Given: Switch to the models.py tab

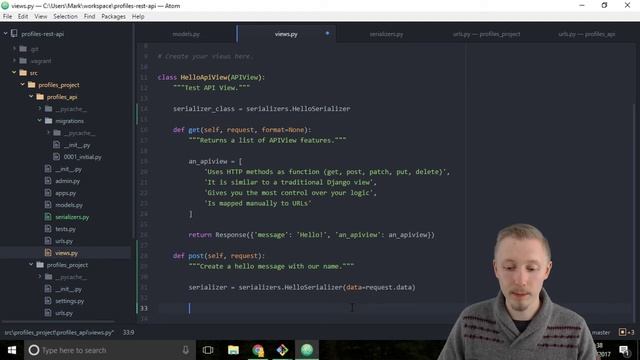Looking at the screenshot, I should tap(186, 34).
